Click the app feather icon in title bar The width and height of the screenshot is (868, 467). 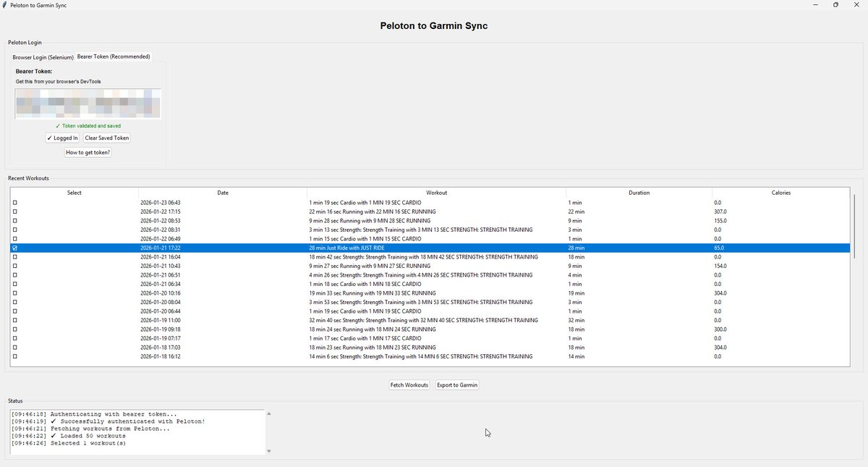tap(5, 4)
